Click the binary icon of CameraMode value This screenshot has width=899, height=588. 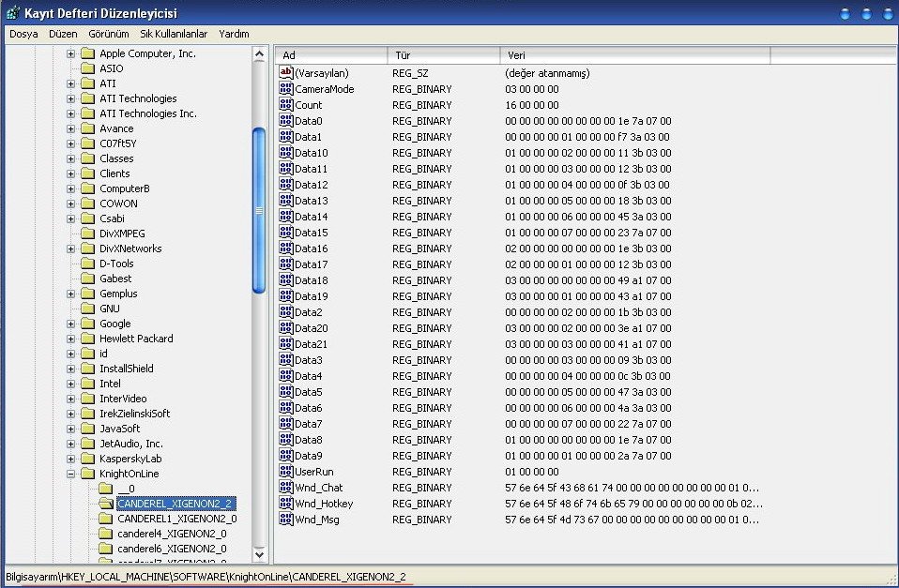coord(285,88)
